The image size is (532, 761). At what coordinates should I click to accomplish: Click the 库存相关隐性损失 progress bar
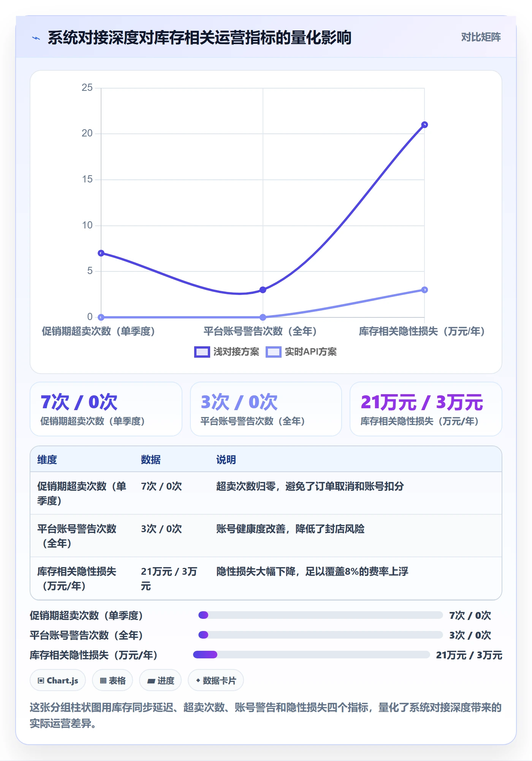point(312,655)
